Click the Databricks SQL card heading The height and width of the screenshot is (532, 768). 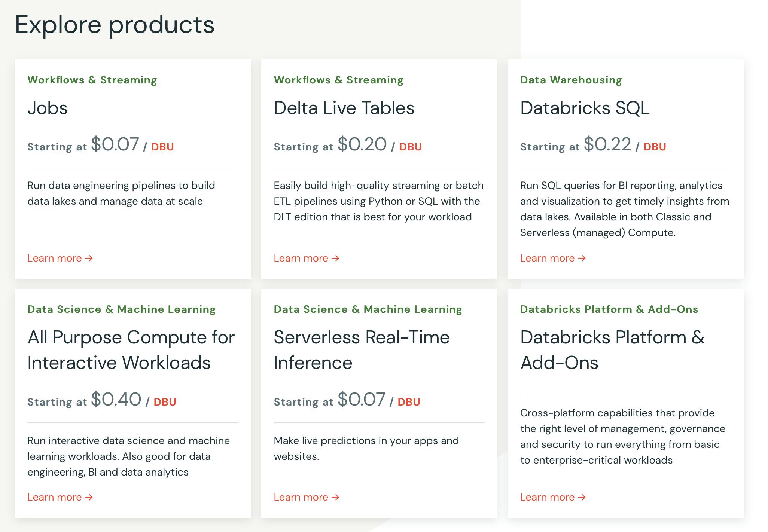coord(585,108)
